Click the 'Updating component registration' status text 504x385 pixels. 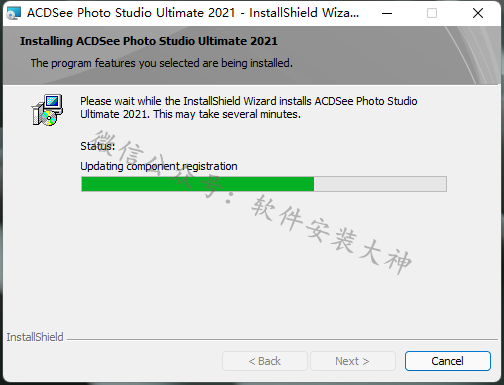click(x=159, y=166)
